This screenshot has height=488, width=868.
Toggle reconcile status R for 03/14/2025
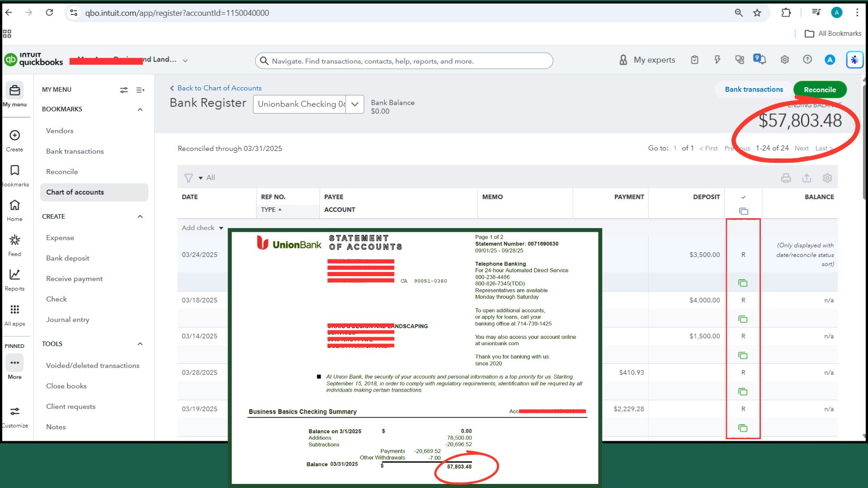[x=743, y=336]
